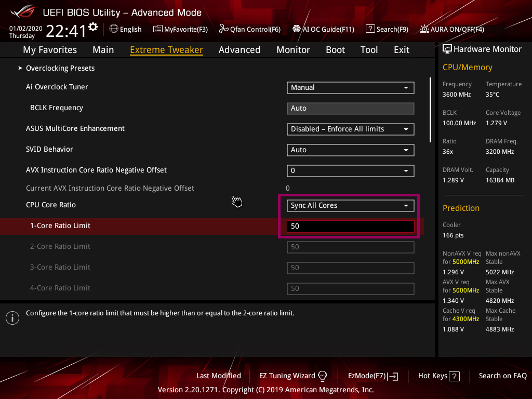Click the ASUS MultiCore Enhancement label
Image resolution: width=532 pixels, height=399 pixels.
(75, 129)
